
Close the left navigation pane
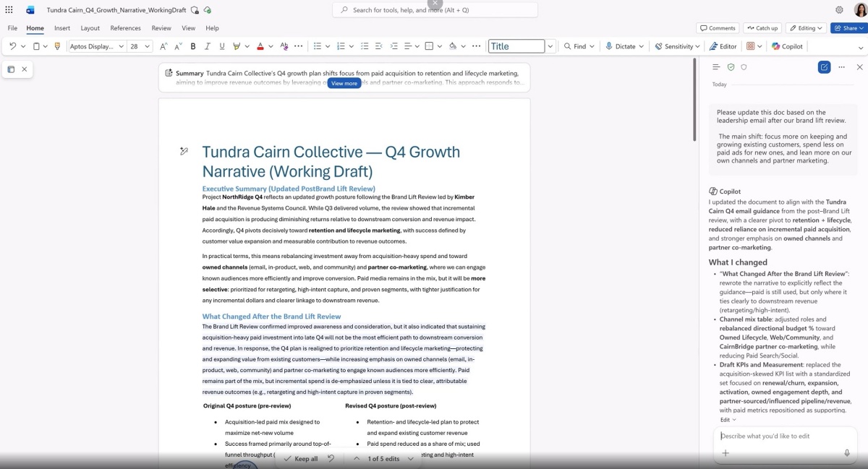coord(25,69)
